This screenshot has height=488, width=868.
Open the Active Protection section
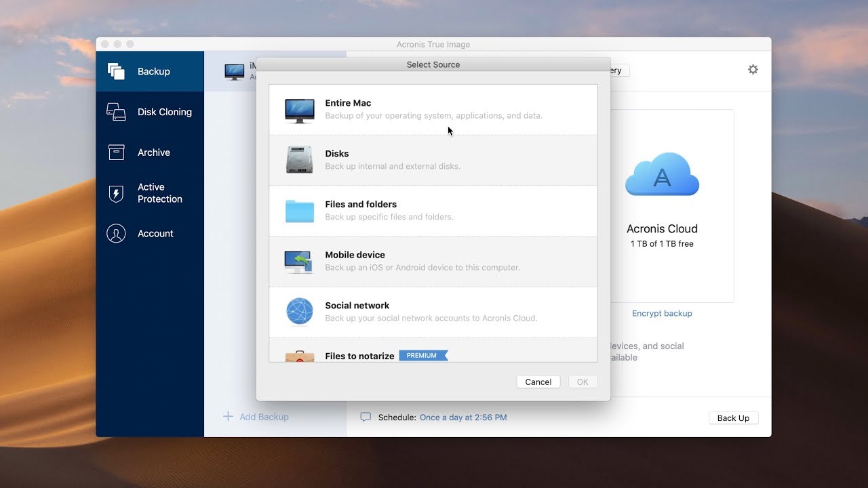tap(150, 193)
